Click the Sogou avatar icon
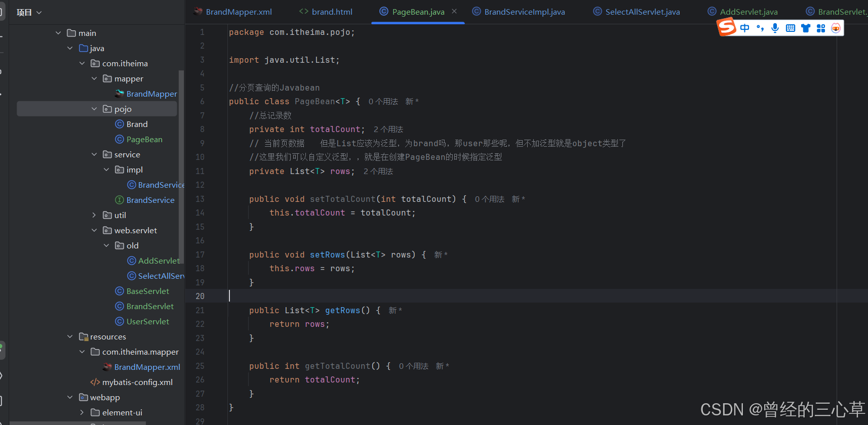Screen dimensions: 868x425 pyautogui.click(x=836, y=28)
